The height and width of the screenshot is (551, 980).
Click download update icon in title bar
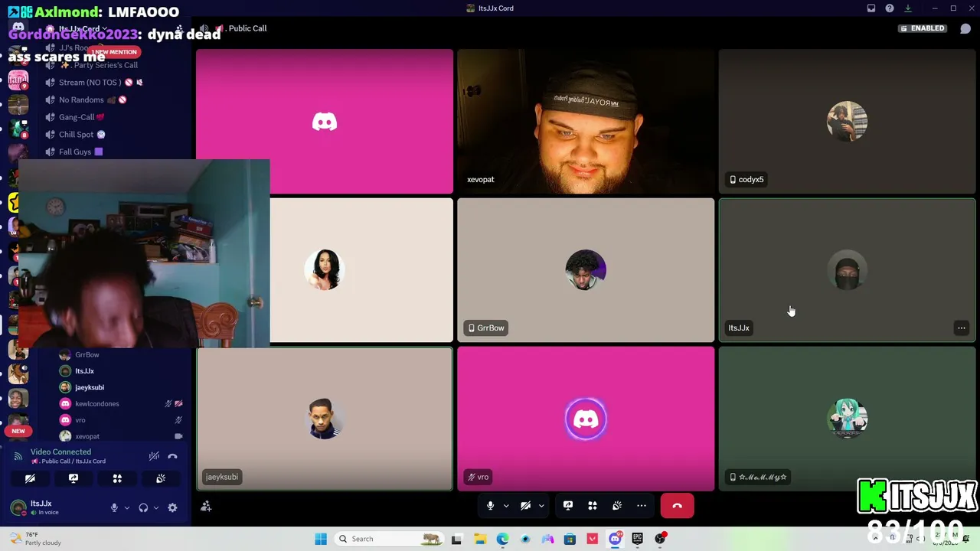pyautogui.click(x=908, y=8)
